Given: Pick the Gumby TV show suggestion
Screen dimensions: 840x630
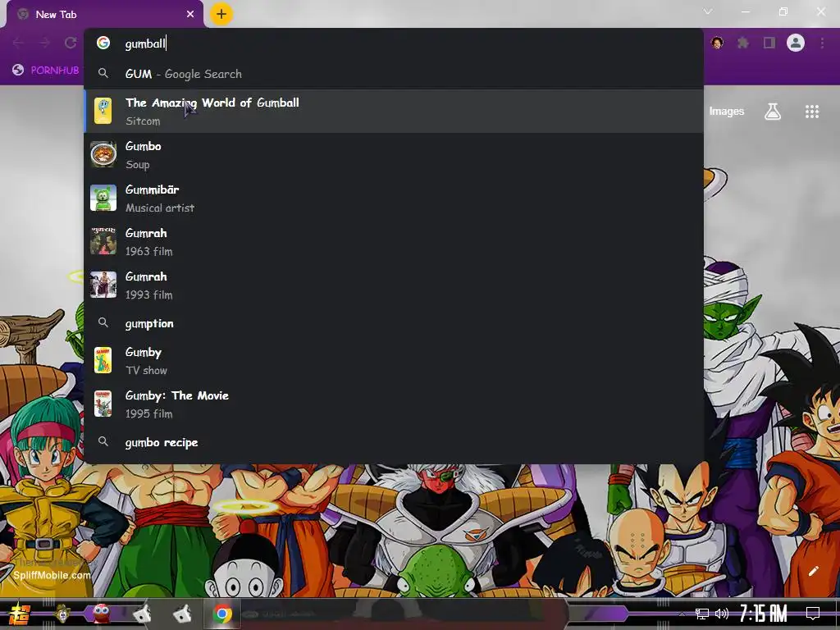Looking at the screenshot, I should [394, 361].
